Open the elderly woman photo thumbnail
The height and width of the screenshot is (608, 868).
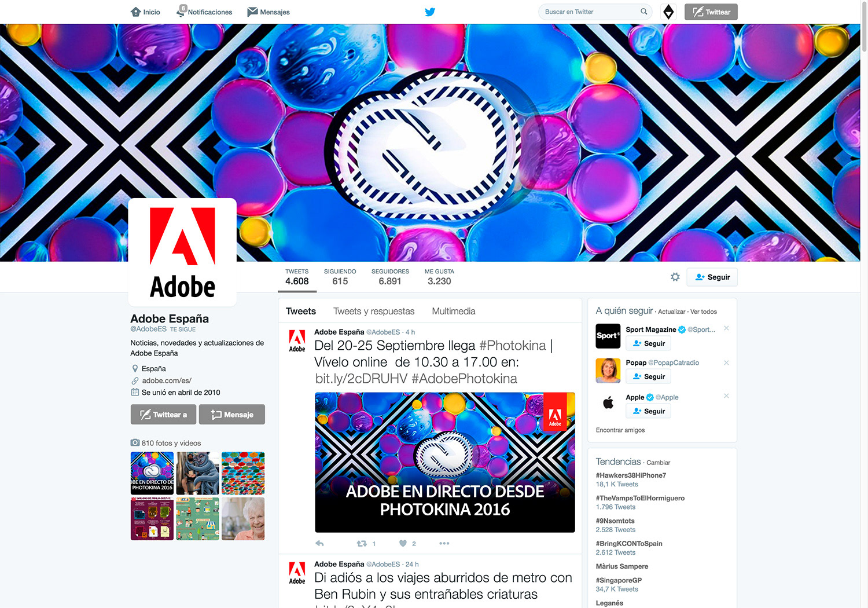click(x=243, y=519)
